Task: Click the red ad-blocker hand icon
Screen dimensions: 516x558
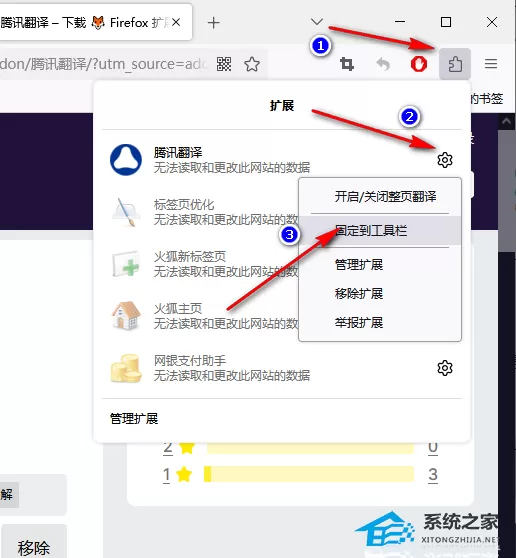Action: coord(419,64)
